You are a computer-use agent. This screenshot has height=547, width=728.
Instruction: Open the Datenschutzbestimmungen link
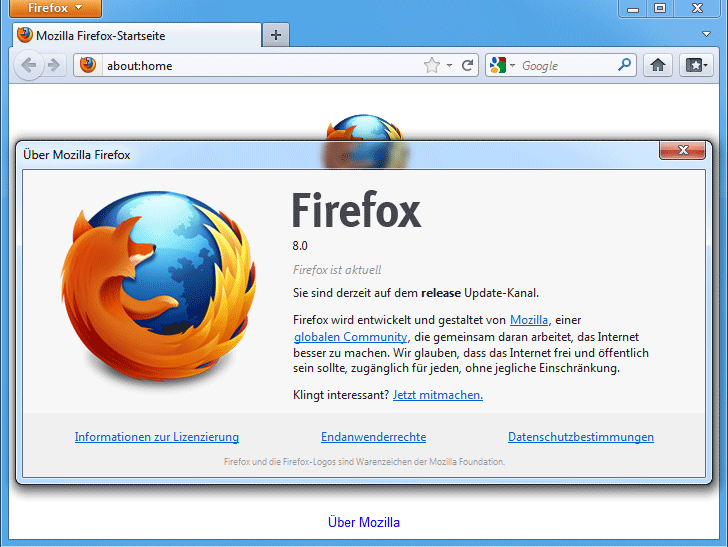(581, 437)
